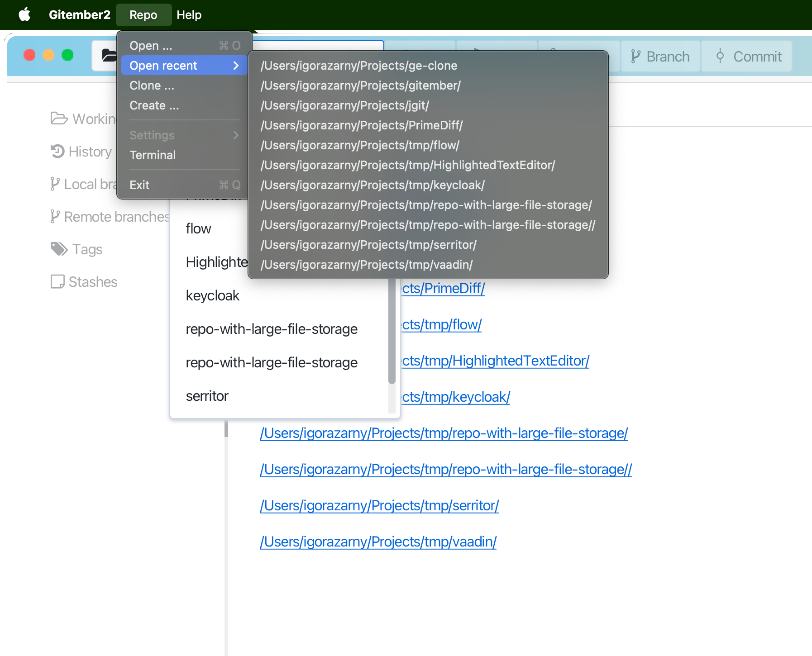Click the repository list scrollbar thumb
Screen dimensions: 812x656
[392, 331]
